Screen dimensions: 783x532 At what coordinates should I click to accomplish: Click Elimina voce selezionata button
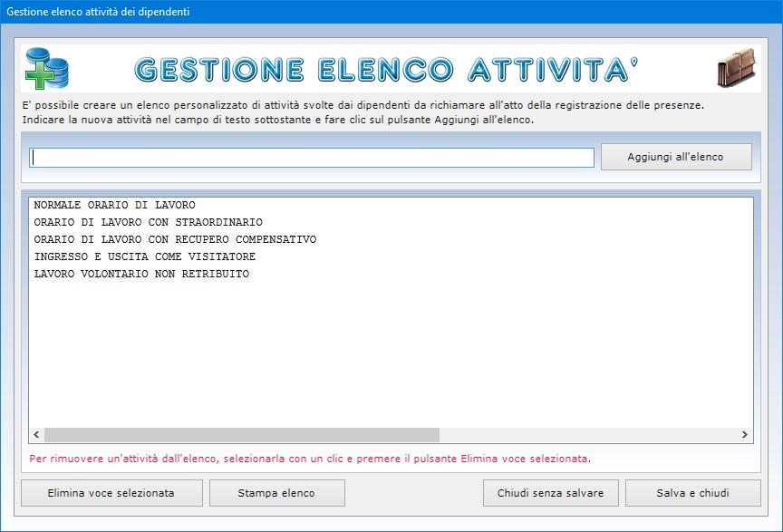click(111, 493)
